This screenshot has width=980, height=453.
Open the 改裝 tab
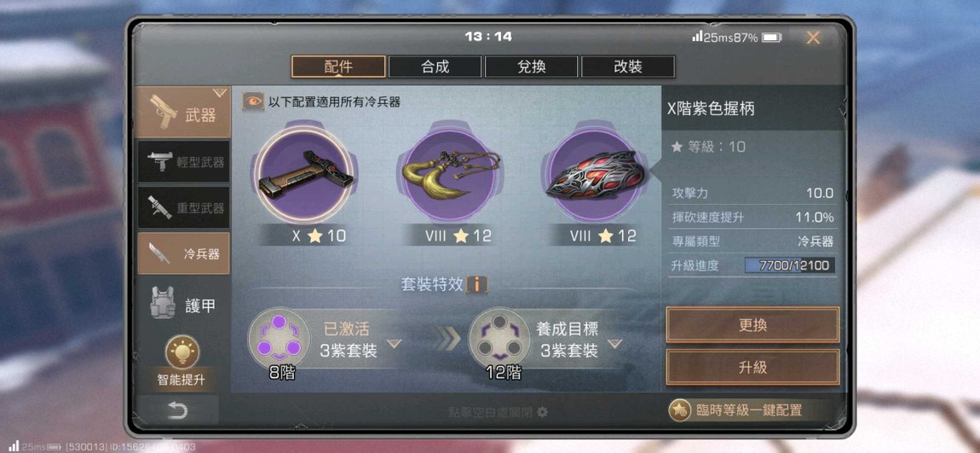[627, 67]
